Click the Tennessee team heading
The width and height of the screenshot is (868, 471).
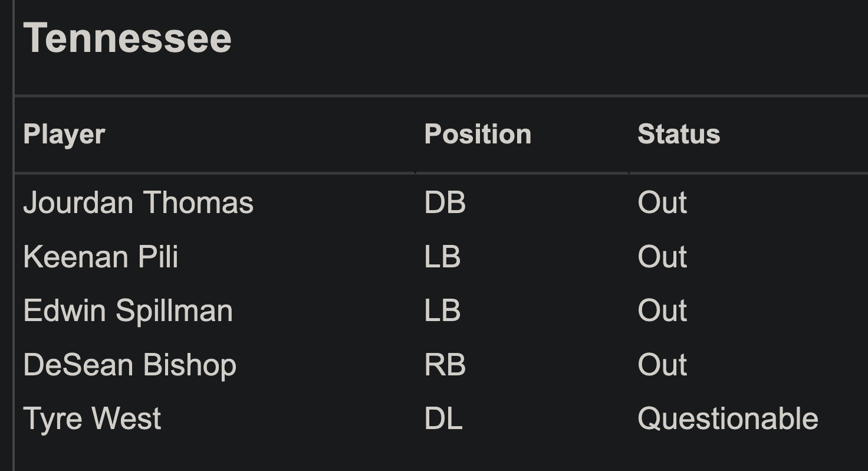coord(127,38)
